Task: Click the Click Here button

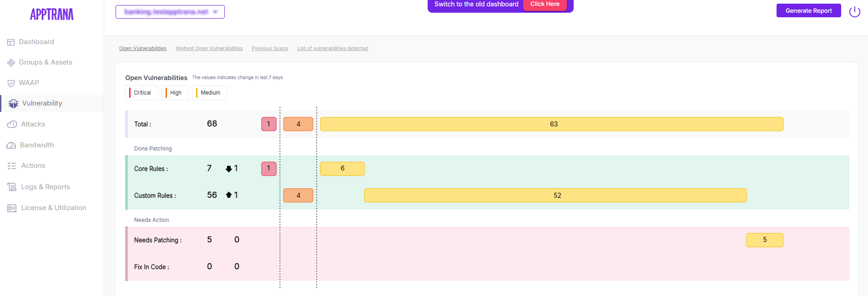Action: (545, 5)
